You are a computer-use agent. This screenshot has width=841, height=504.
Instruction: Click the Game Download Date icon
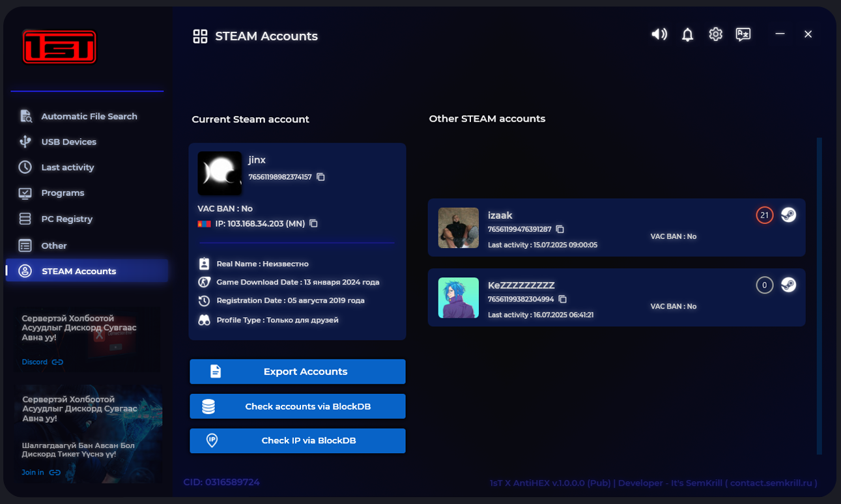[x=204, y=282]
